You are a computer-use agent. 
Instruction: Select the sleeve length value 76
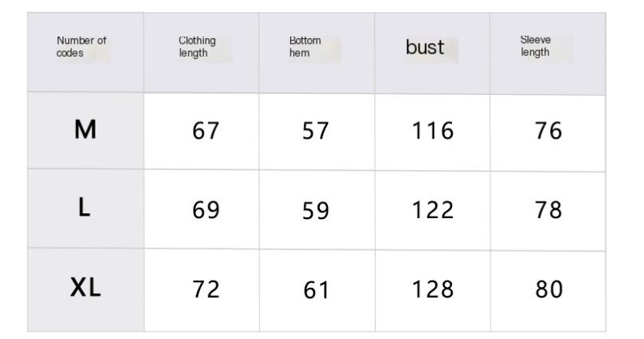pyautogui.click(x=548, y=131)
